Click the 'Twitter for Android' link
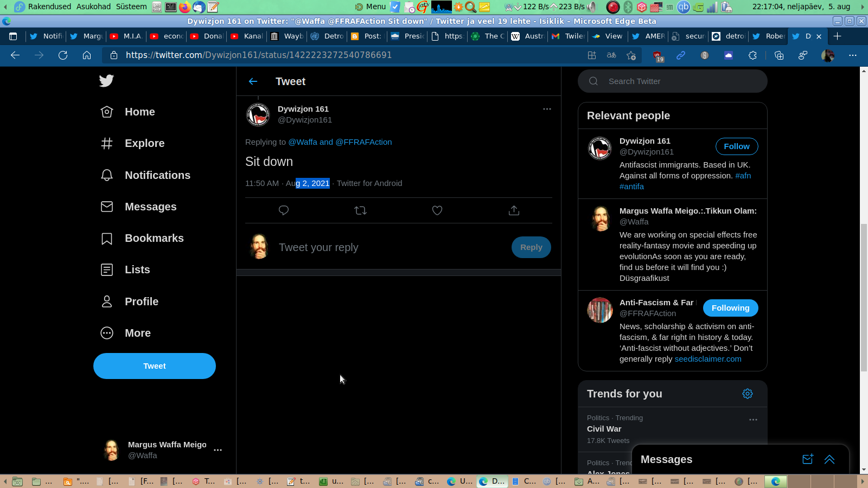Screen dimensions: 868x488 tap(369, 183)
